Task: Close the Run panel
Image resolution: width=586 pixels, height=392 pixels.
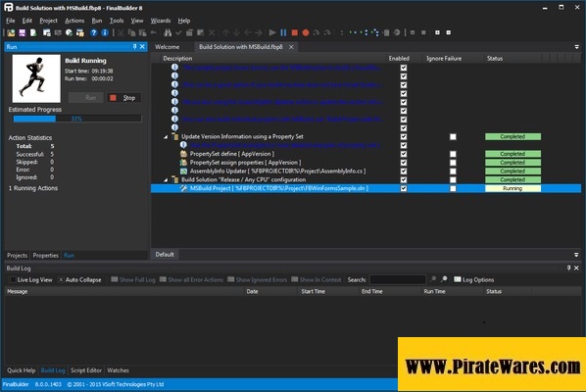Action: 142,47
